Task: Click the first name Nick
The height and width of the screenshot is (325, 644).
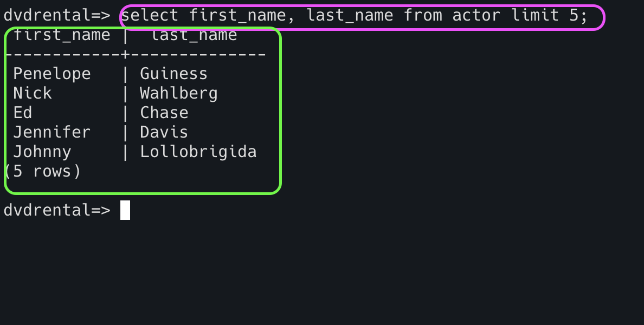Action: coord(33,94)
